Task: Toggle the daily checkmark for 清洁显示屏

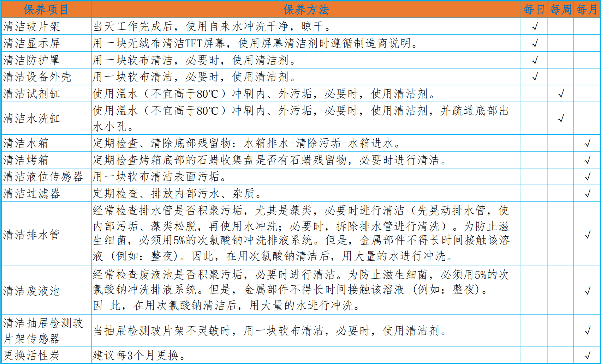Action: click(535, 43)
